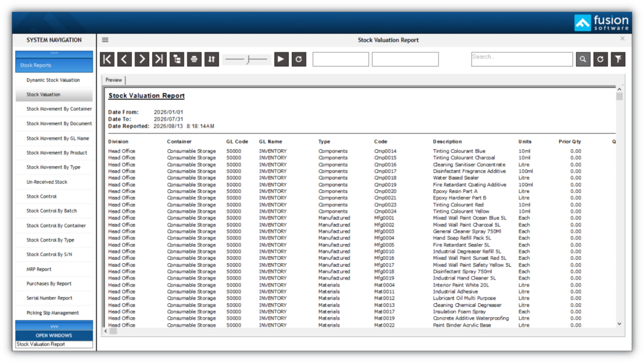Collapse the navigation list using the top arrow bar

click(54, 53)
